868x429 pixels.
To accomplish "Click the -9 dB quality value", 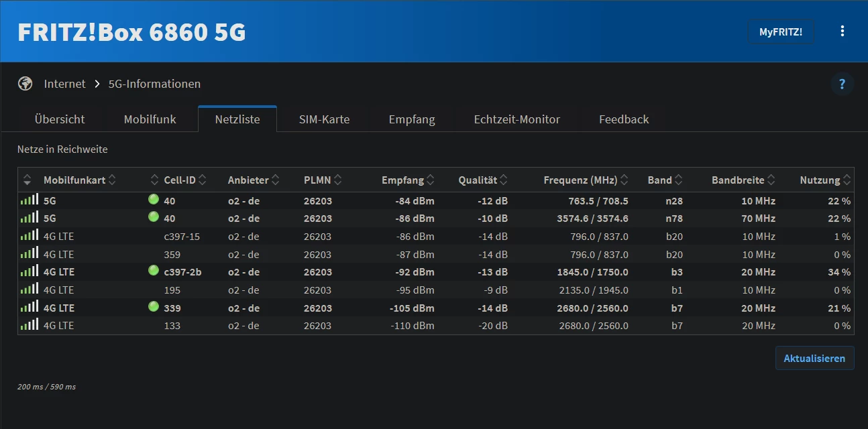I will (x=496, y=290).
